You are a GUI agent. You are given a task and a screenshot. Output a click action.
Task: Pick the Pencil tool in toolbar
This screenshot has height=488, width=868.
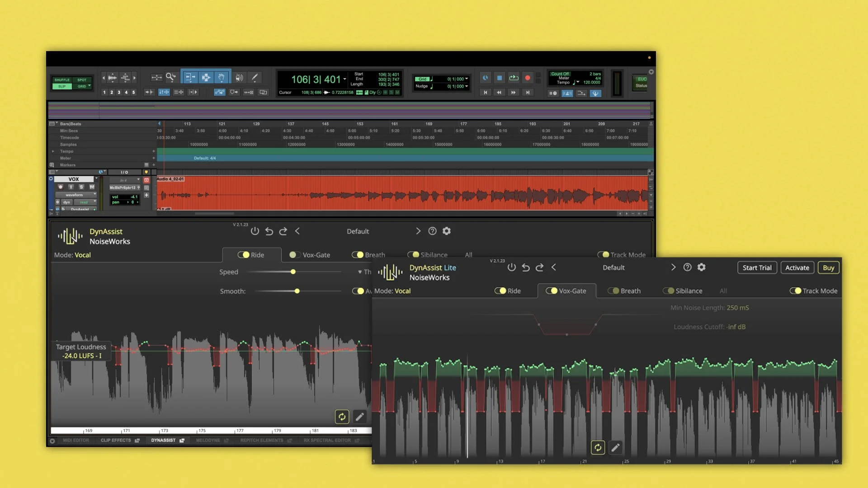pos(255,78)
